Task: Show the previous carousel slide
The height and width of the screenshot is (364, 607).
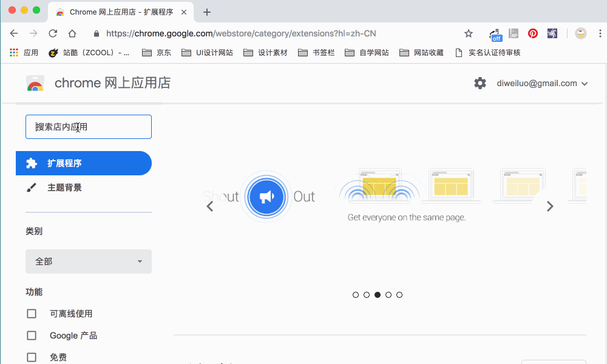Action: [210, 206]
